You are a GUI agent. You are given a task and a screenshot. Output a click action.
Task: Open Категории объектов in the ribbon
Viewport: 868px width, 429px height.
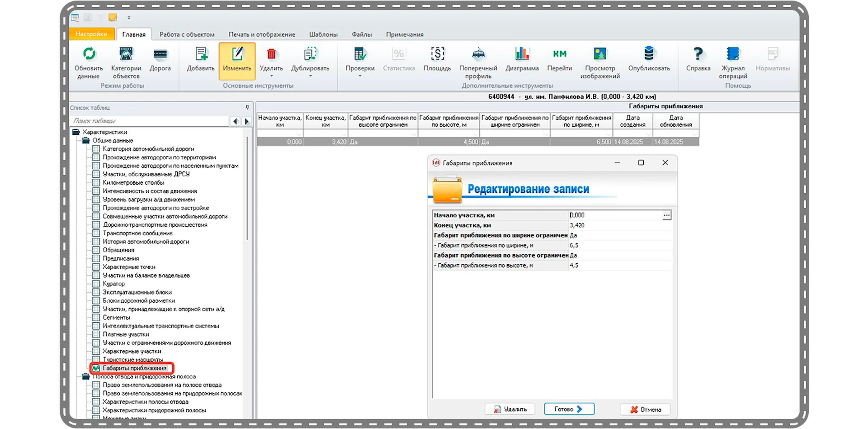point(126,54)
